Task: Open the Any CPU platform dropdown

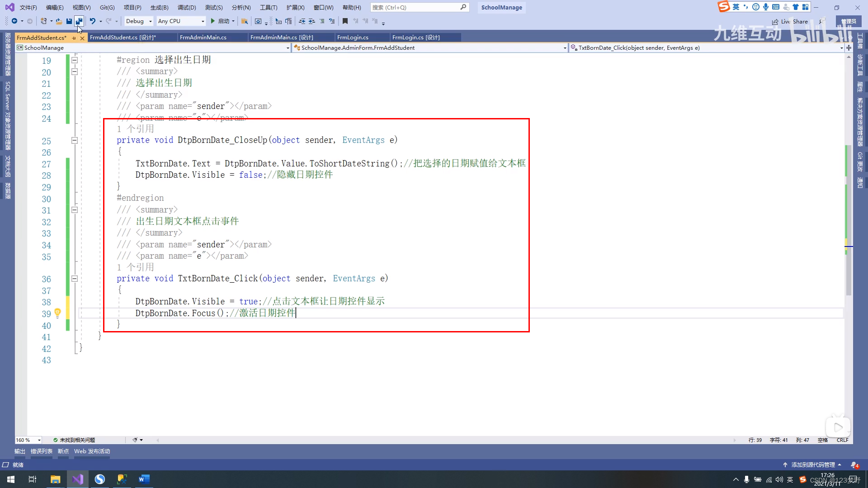Action: tap(181, 21)
